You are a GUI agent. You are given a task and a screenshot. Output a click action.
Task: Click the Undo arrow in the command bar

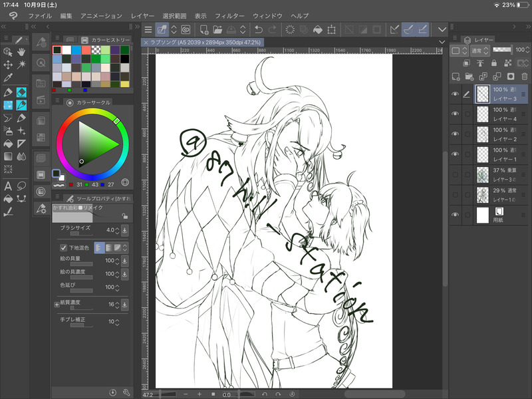(x=259, y=30)
